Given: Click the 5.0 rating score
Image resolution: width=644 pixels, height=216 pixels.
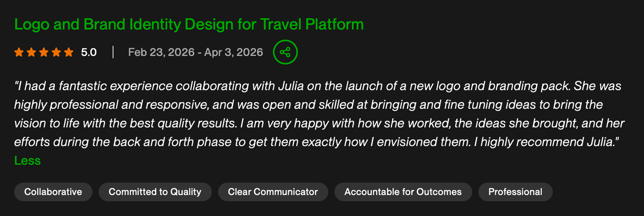Looking at the screenshot, I should coord(88,53).
